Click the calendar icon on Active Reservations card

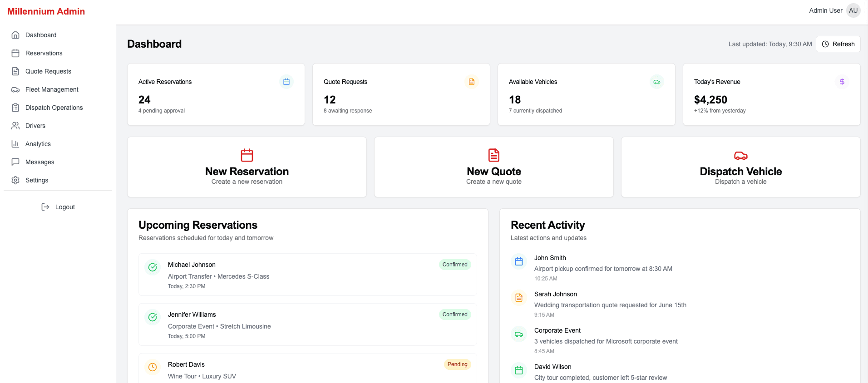point(286,82)
